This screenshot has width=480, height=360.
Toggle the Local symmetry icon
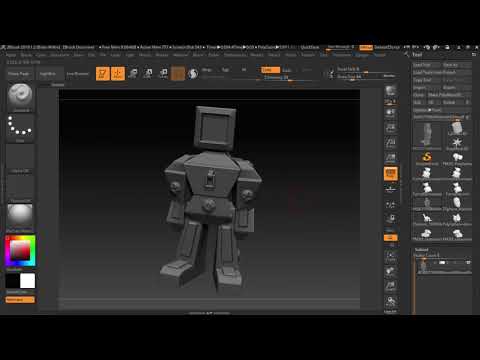click(x=391, y=204)
